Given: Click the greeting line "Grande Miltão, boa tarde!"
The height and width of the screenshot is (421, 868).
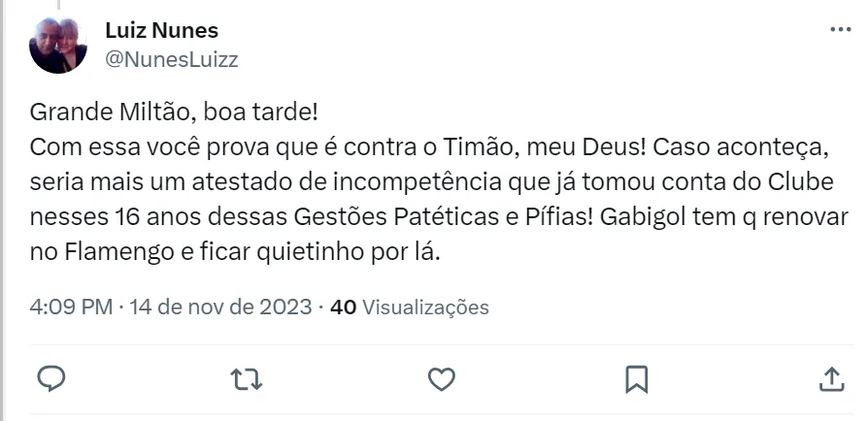Looking at the screenshot, I should pos(174,112).
